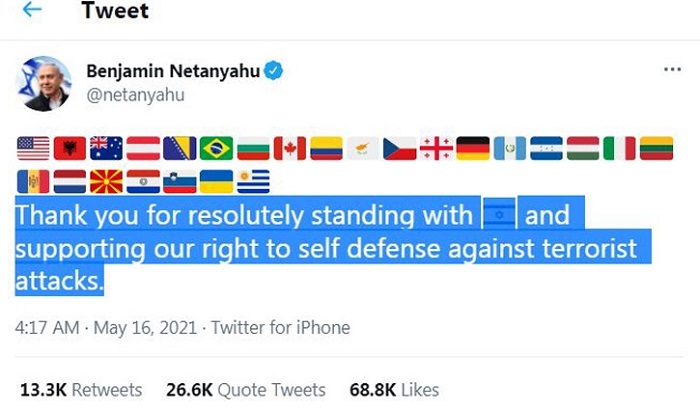View the 68.8K Likes list

(393, 389)
